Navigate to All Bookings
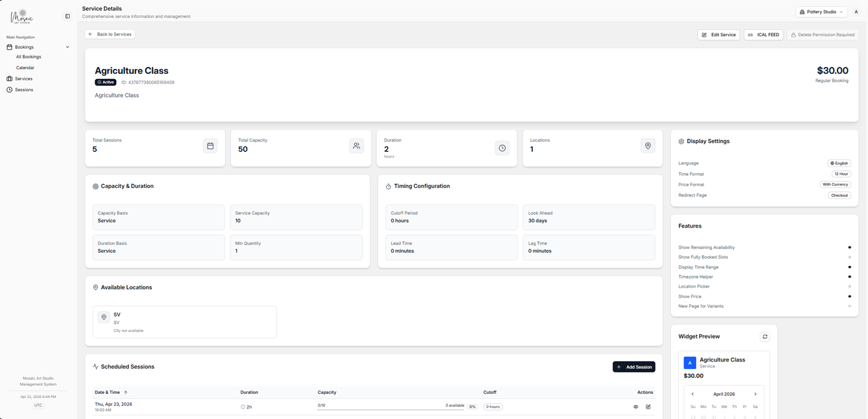The height and width of the screenshot is (419, 868). [29, 57]
